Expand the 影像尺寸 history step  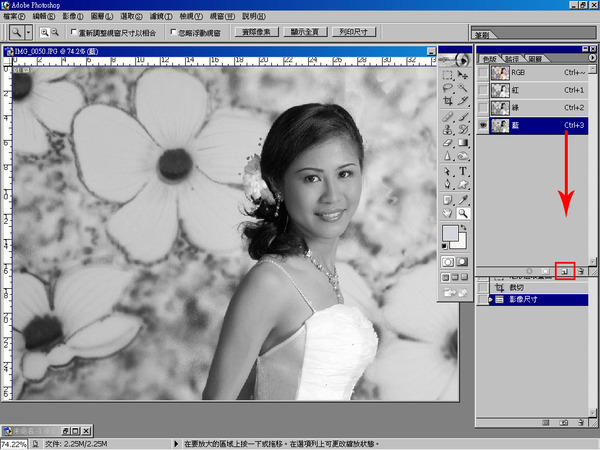490,299
